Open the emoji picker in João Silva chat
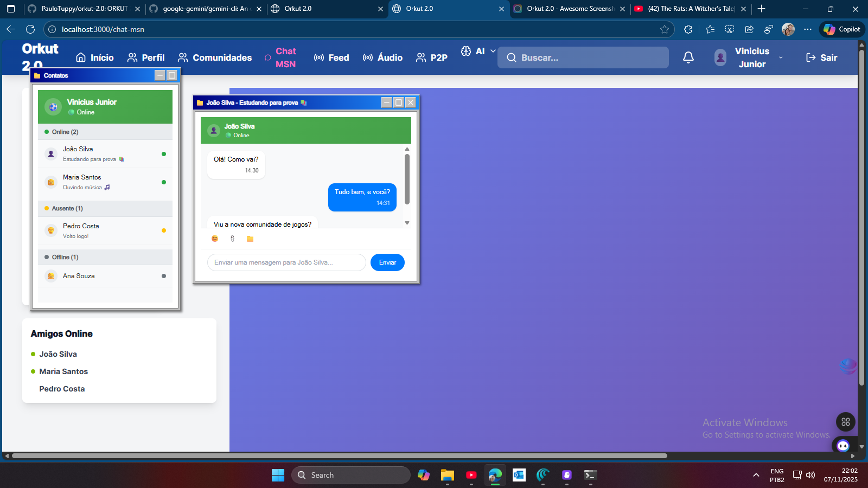 pyautogui.click(x=215, y=239)
